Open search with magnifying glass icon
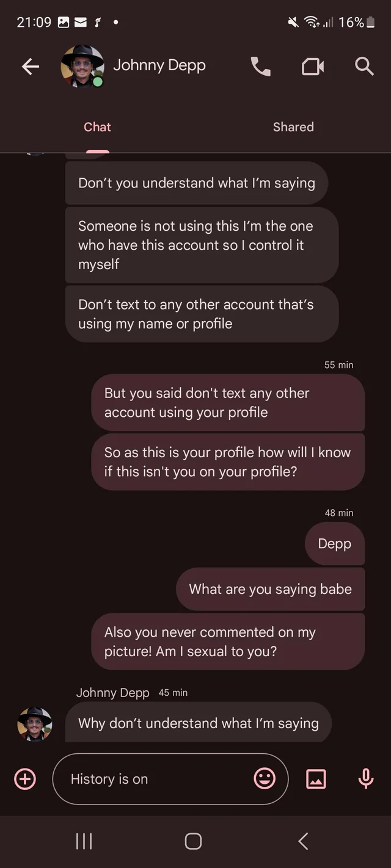 [x=364, y=66]
